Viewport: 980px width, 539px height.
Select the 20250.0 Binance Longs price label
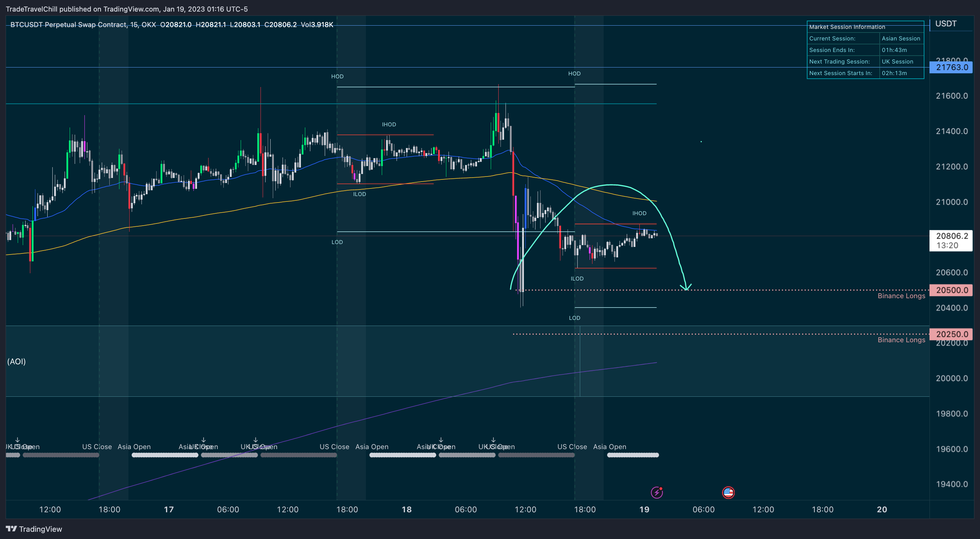(x=951, y=334)
